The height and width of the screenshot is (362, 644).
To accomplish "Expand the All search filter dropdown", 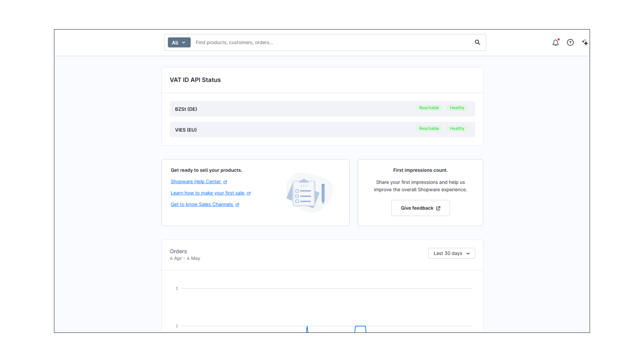I will tap(179, 43).
